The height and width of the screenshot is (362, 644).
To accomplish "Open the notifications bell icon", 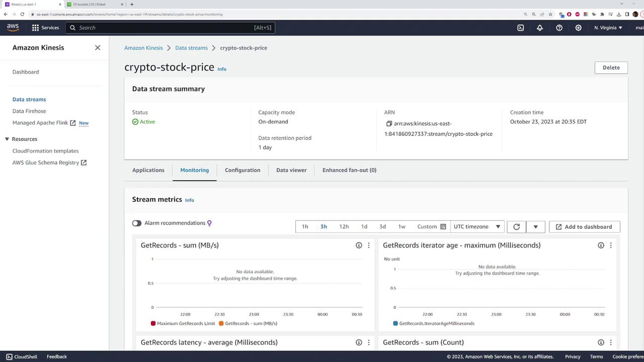I will (540, 28).
